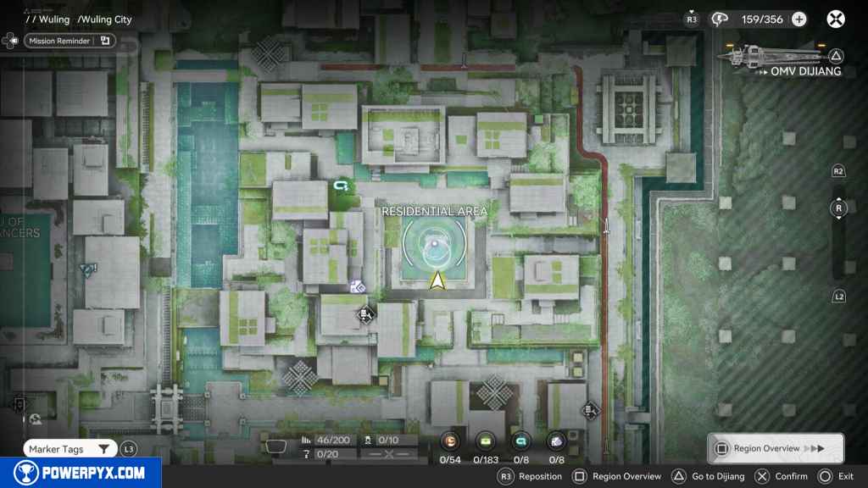The height and width of the screenshot is (488, 868).
Task: Click the close X icon at top right
Action: coord(836,19)
